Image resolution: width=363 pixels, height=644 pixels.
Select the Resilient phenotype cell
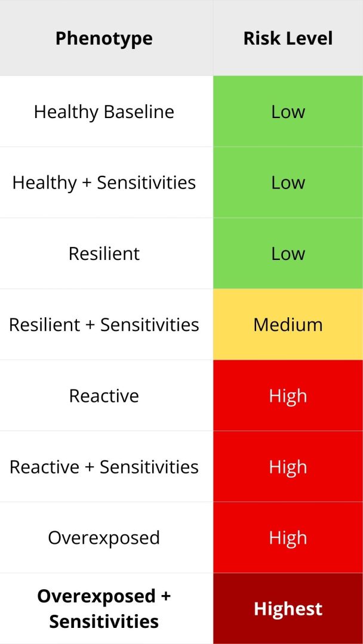click(104, 253)
